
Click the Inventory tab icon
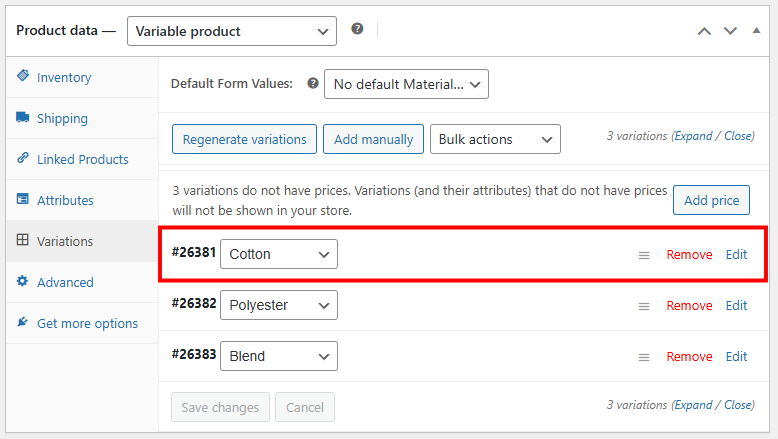[x=23, y=75]
